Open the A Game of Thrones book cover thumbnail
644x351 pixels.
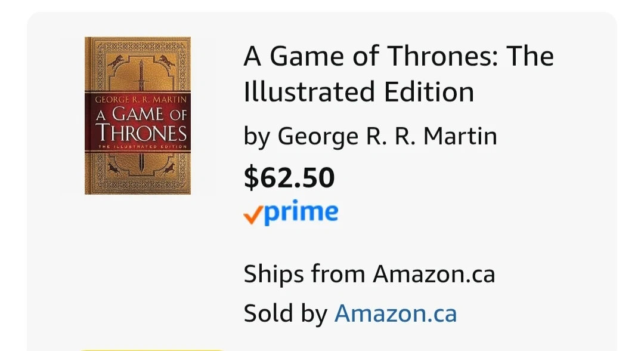(137, 115)
